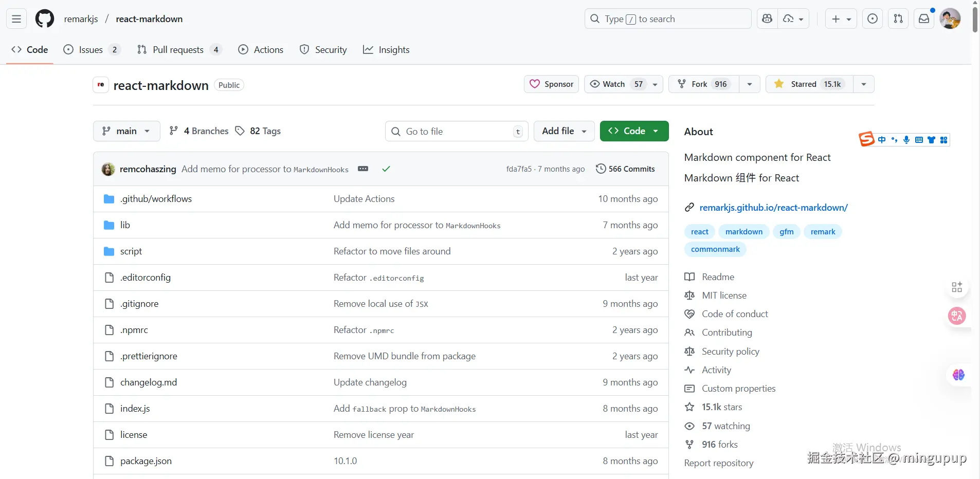Open the green Code clone dropdown
Image resolution: width=980 pixels, height=479 pixels.
pos(634,131)
